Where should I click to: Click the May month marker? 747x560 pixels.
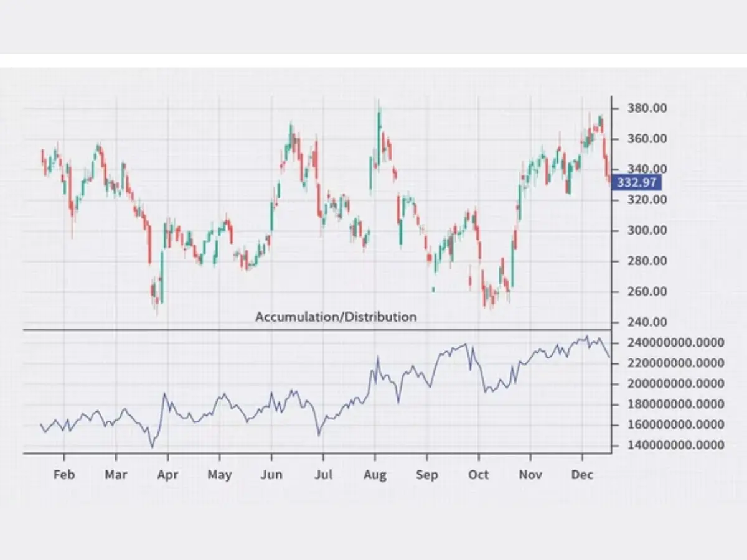(219, 475)
